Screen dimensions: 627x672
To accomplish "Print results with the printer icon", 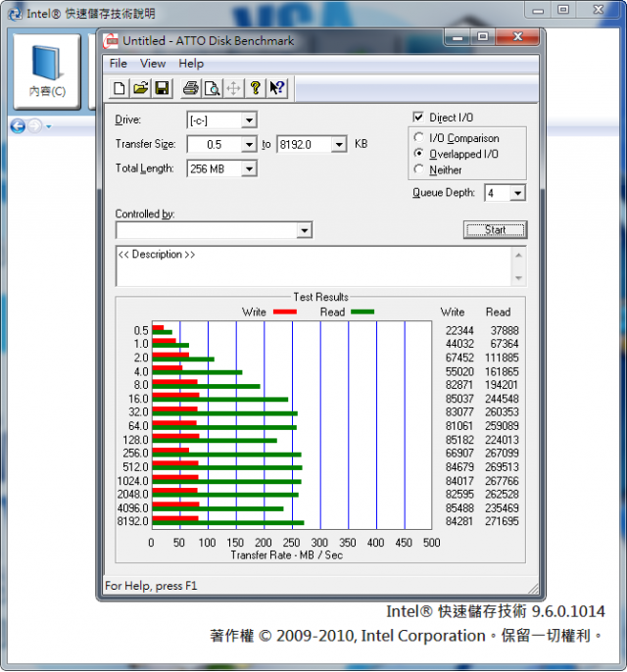I will [x=191, y=88].
